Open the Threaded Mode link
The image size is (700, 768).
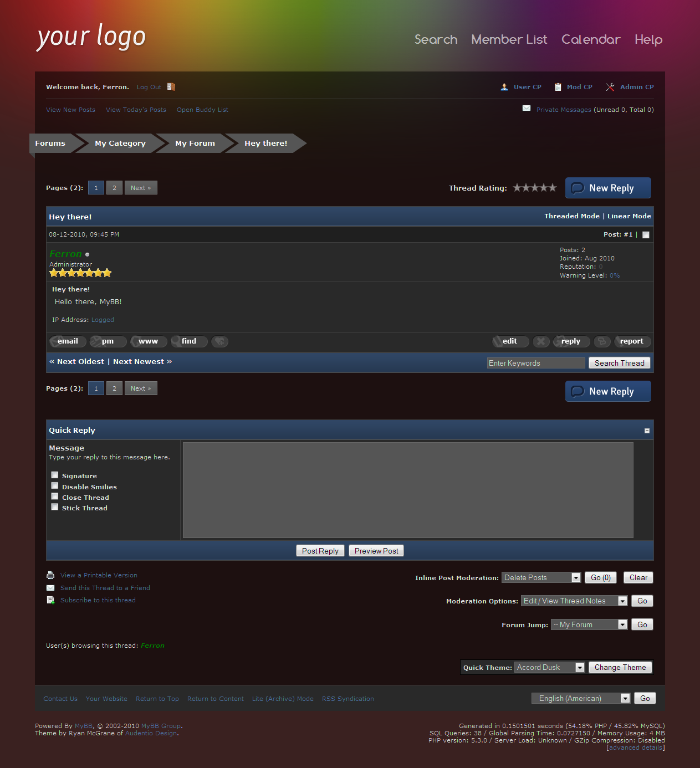(x=571, y=216)
